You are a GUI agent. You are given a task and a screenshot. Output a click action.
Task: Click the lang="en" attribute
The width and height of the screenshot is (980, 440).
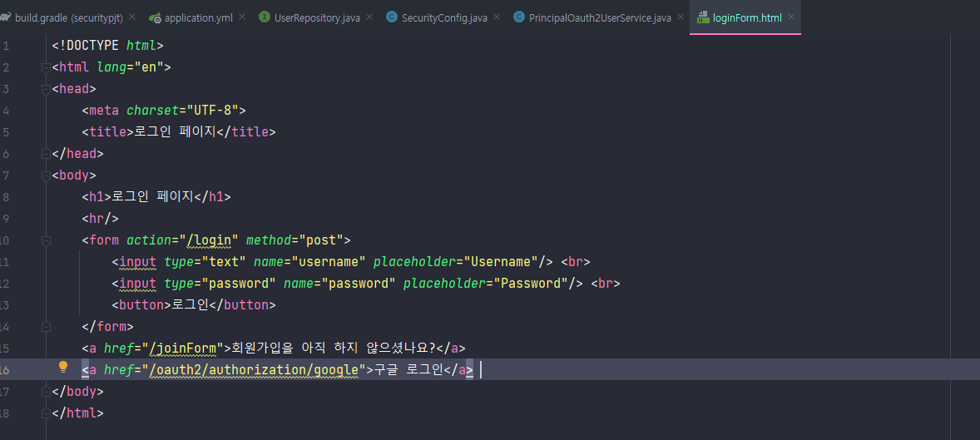130,67
